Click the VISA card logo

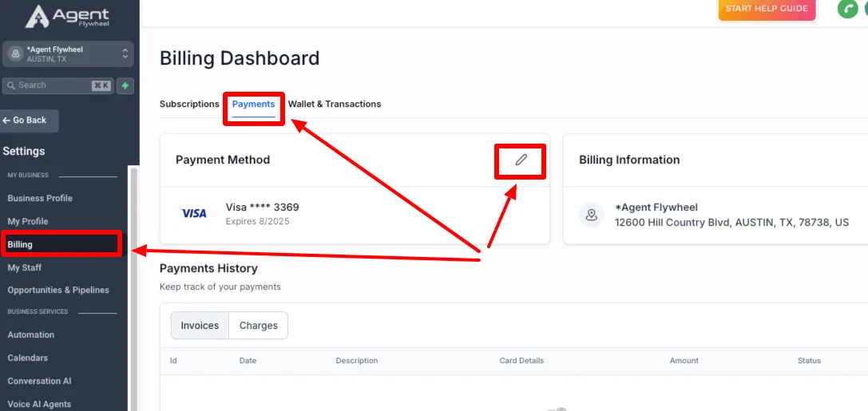coord(194,214)
